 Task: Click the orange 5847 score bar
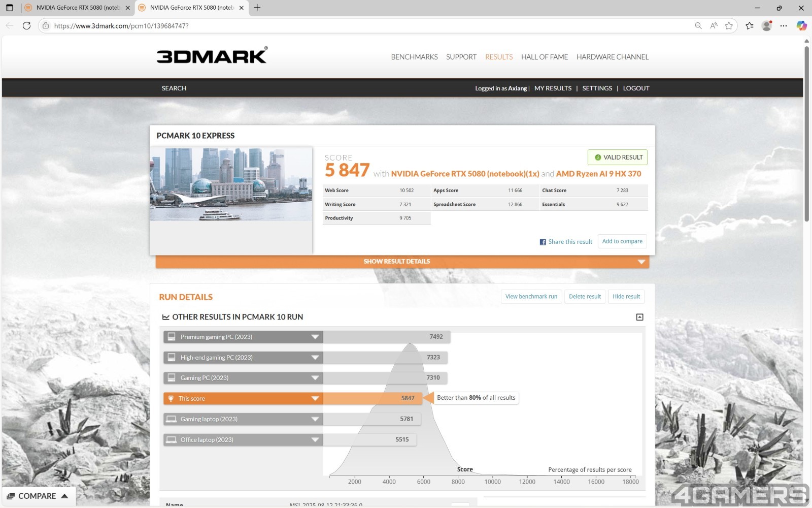[x=373, y=398]
